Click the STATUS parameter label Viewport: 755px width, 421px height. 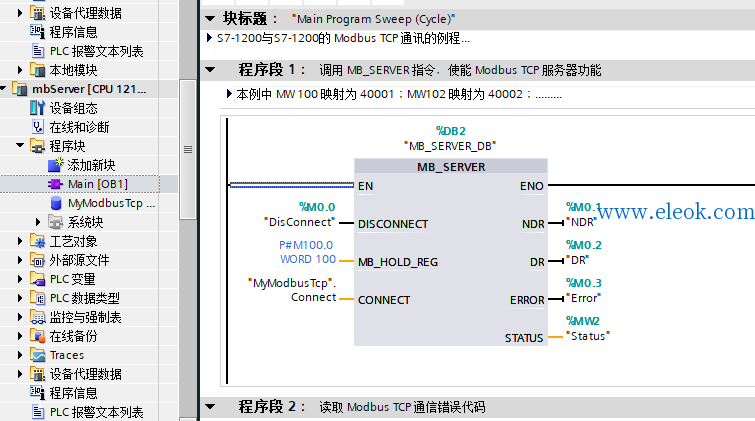pyautogui.click(x=524, y=338)
